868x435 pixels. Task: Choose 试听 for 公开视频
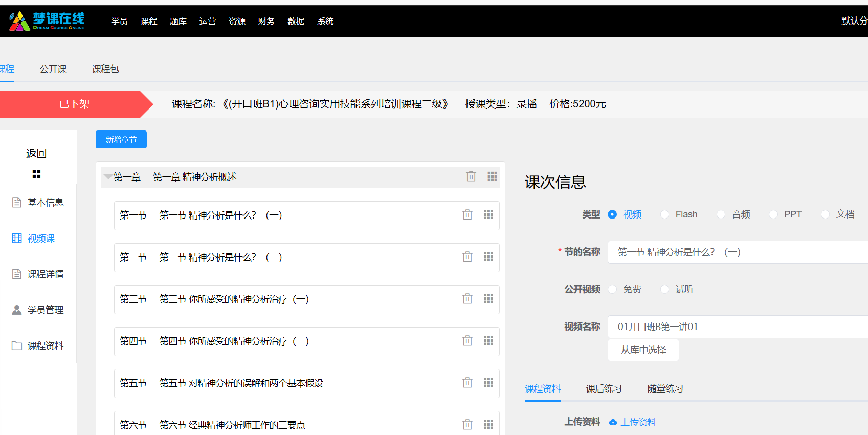(x=664, y=289)
